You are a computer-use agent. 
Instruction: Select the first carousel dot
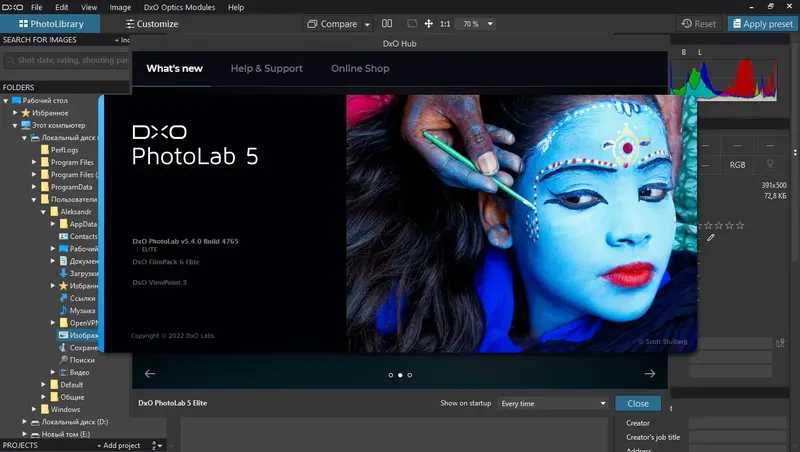click(391, 375)
